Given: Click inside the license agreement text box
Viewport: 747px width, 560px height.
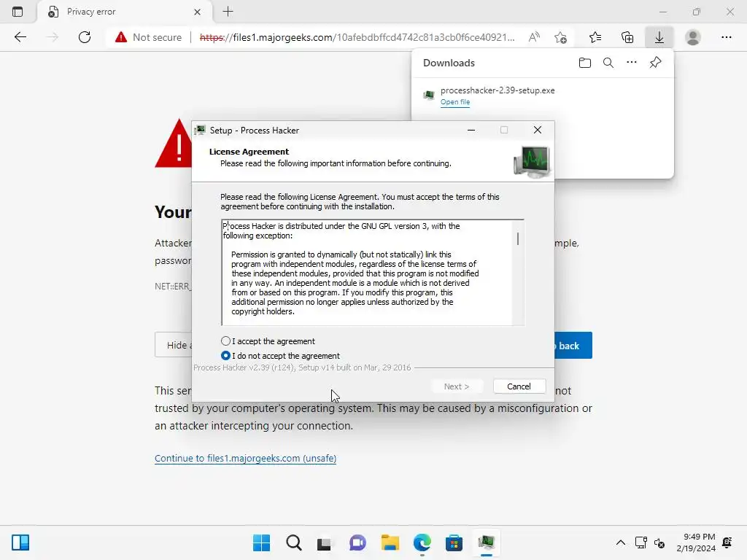Looking at the screenshot, I should tap(367, 273).
